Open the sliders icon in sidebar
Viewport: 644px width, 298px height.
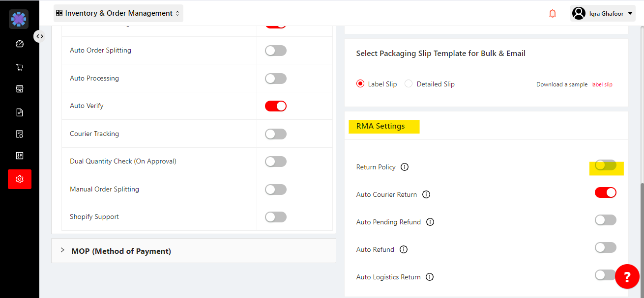pos(20,156)
